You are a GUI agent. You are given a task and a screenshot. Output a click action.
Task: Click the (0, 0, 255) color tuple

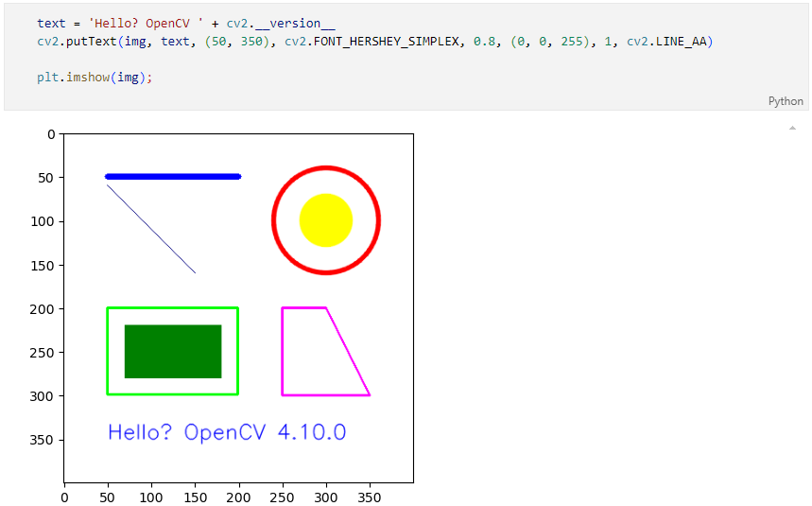(x=549, y=42)
